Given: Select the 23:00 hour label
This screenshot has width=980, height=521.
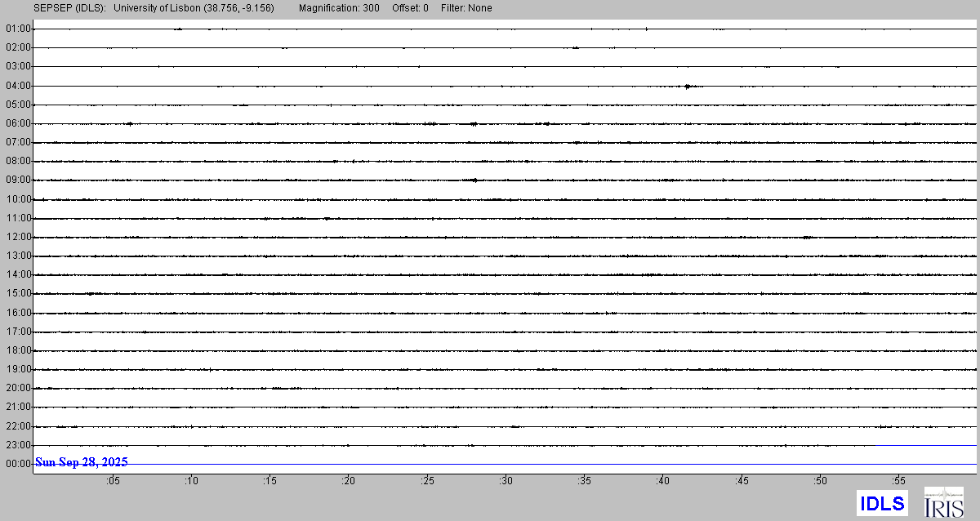Looking at the screenshot, I should pyautogui.click(x=18, y=446).
